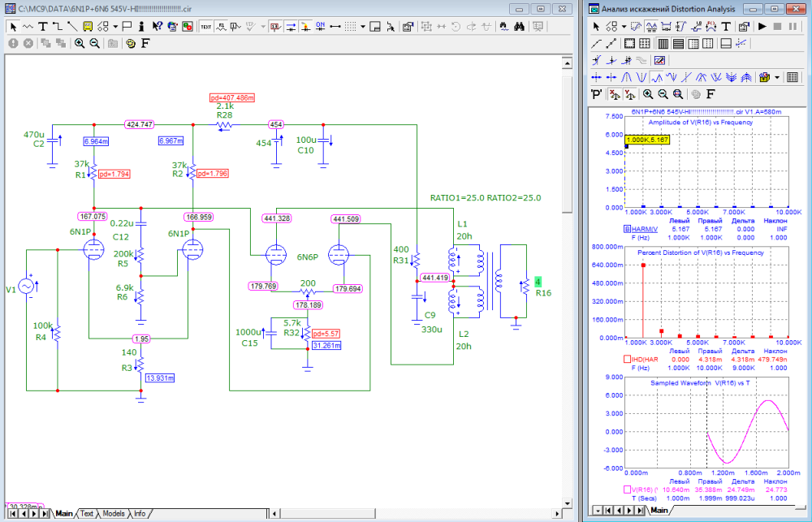This screenshot has height=522, width=812.
Task: Toggle node voltages display button
Action: point(276,26)
